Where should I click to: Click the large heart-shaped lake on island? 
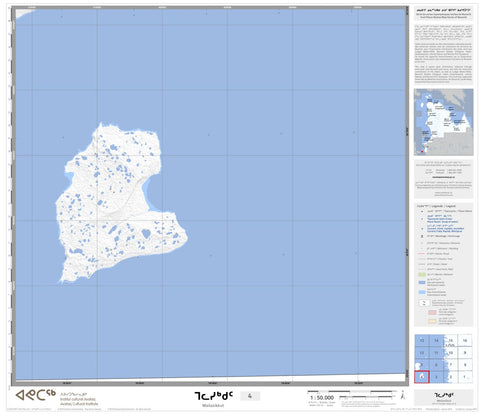point(146,233)
